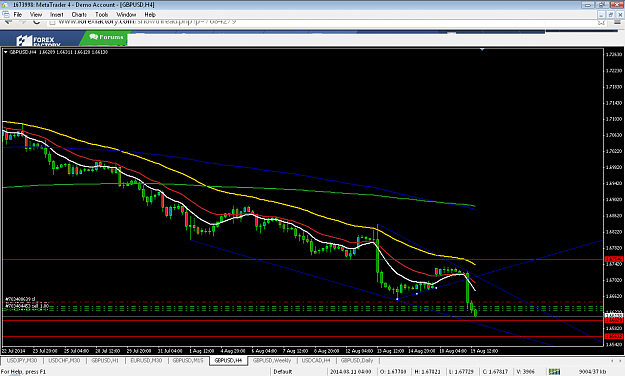Click the chart shift triangle marker

pyautogui.click(x=482, y=49)
